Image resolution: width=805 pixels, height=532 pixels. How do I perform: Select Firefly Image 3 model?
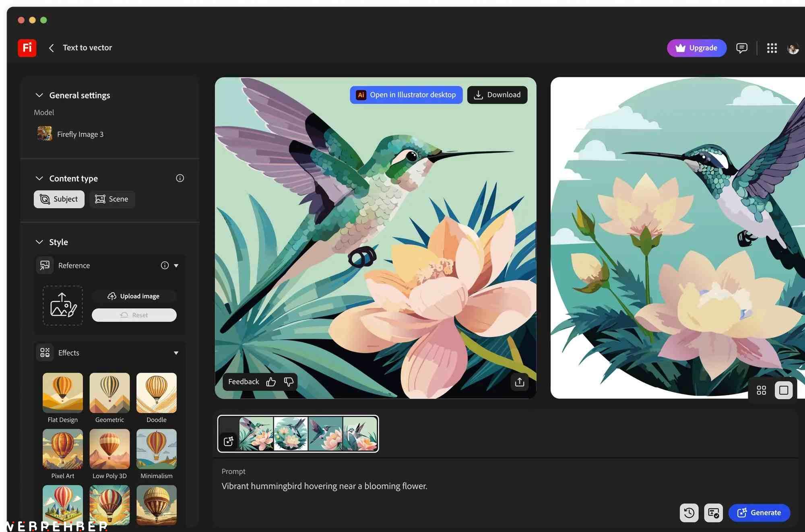click(70, 134)
